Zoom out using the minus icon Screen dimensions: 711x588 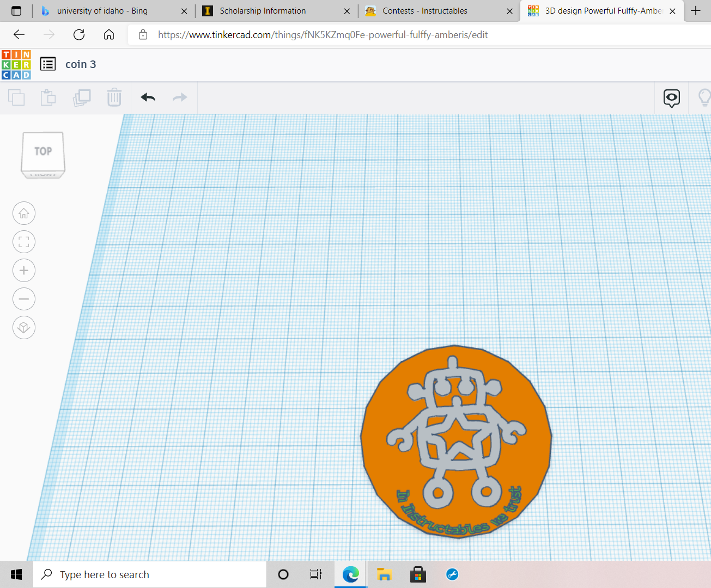pos(23,299)
